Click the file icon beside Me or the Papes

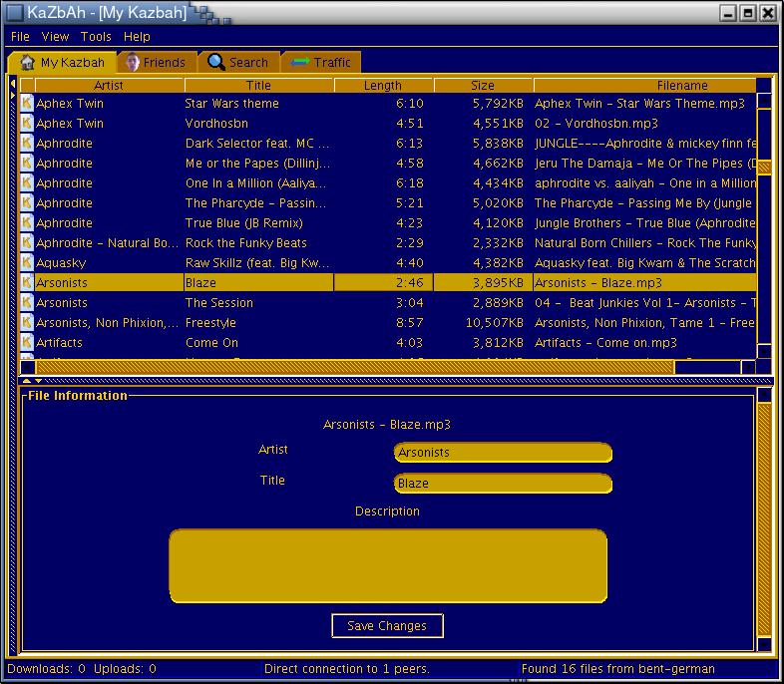tap(27, 163)
